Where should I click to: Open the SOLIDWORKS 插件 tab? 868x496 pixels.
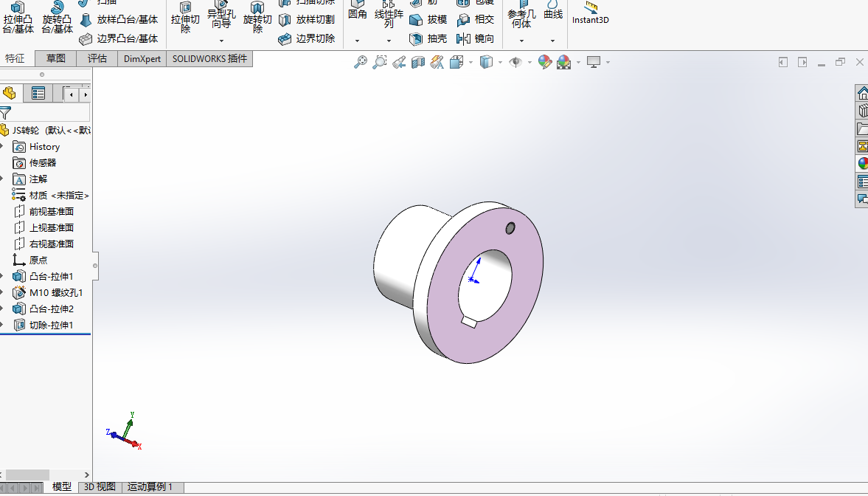coord(209,59)
